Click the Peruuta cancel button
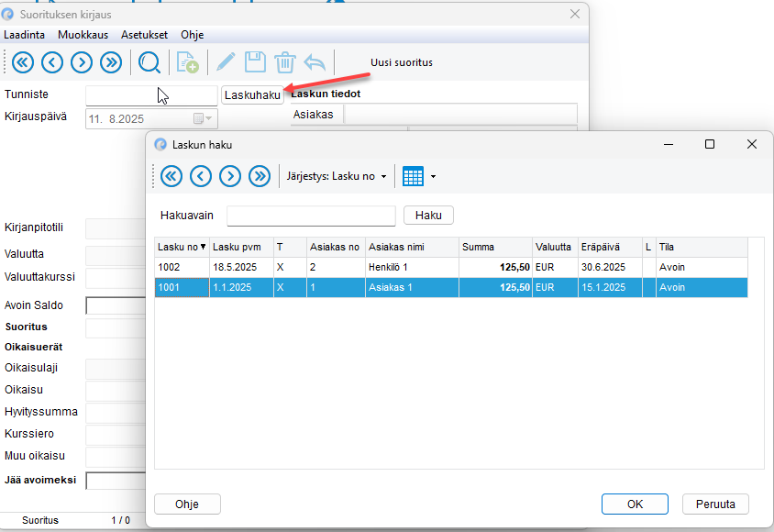 click(715, 504)
